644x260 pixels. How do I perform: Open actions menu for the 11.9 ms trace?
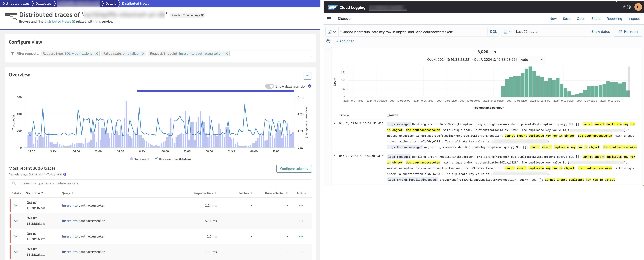pyautogui.click(x=301, y=252)
